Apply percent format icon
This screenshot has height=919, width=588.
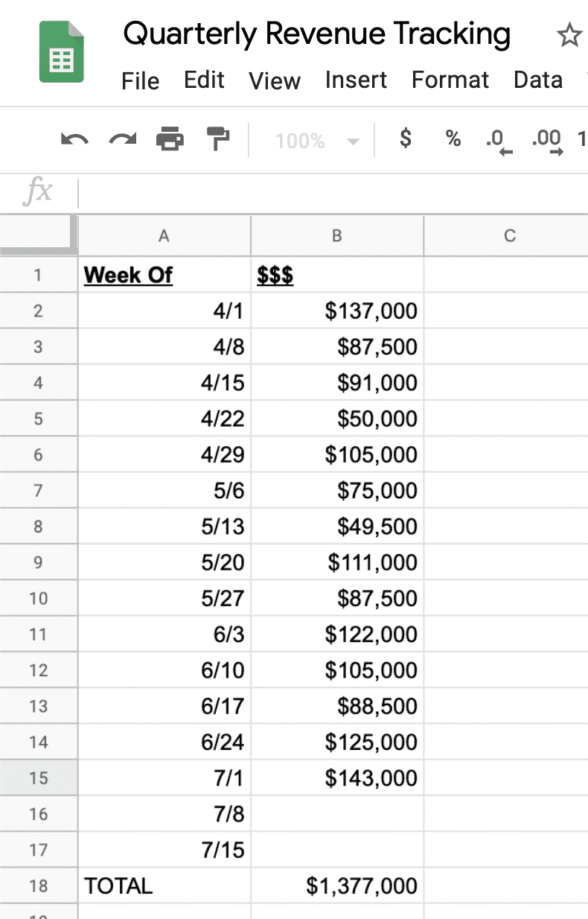coord(453,138)
